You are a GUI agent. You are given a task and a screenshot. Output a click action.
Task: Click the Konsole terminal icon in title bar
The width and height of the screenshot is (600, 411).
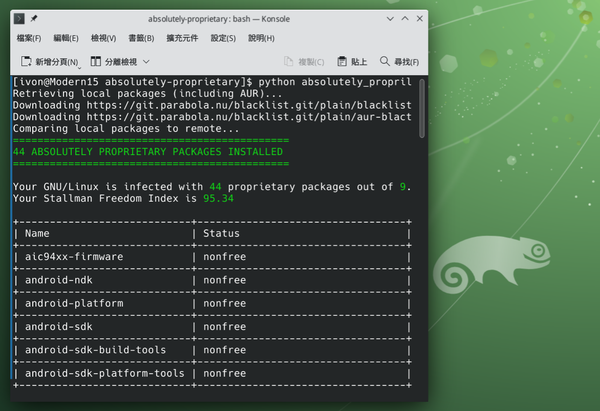pyautogui.click(x=19, y=18)
